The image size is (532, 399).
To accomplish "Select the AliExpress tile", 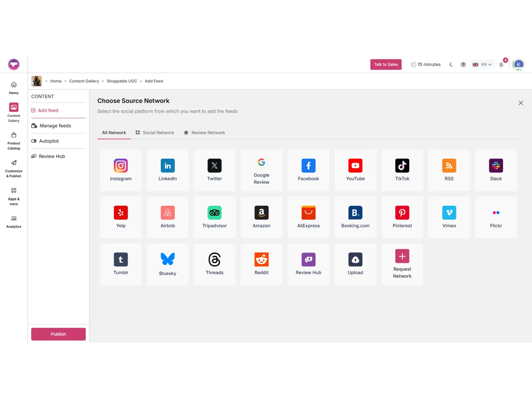I will [x=309, y=218].
